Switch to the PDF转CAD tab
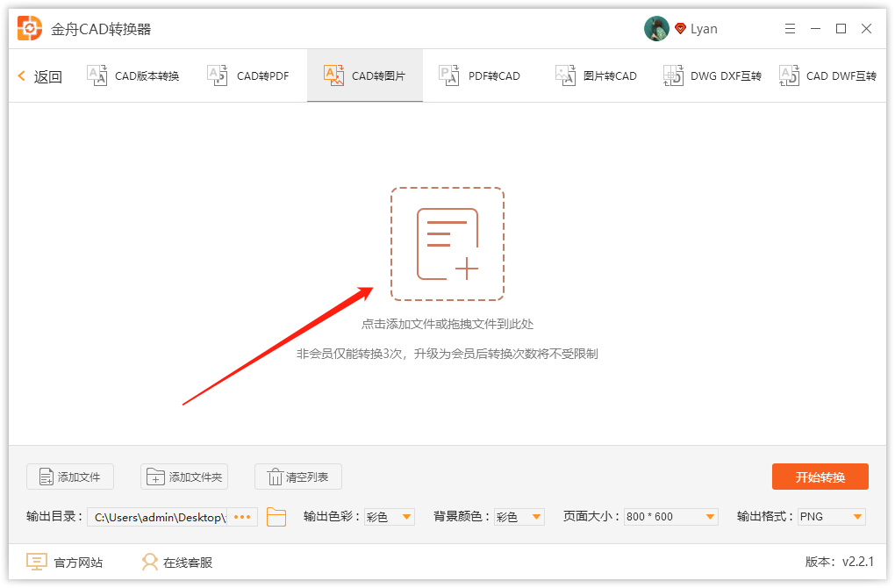Screen dimensions: 895x588 coord(480,75)
